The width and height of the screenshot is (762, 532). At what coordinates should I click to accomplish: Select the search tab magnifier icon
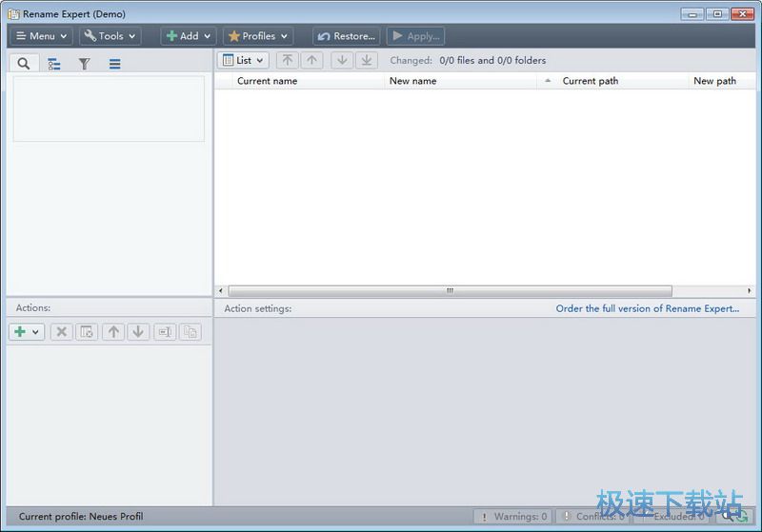[24, 64]
